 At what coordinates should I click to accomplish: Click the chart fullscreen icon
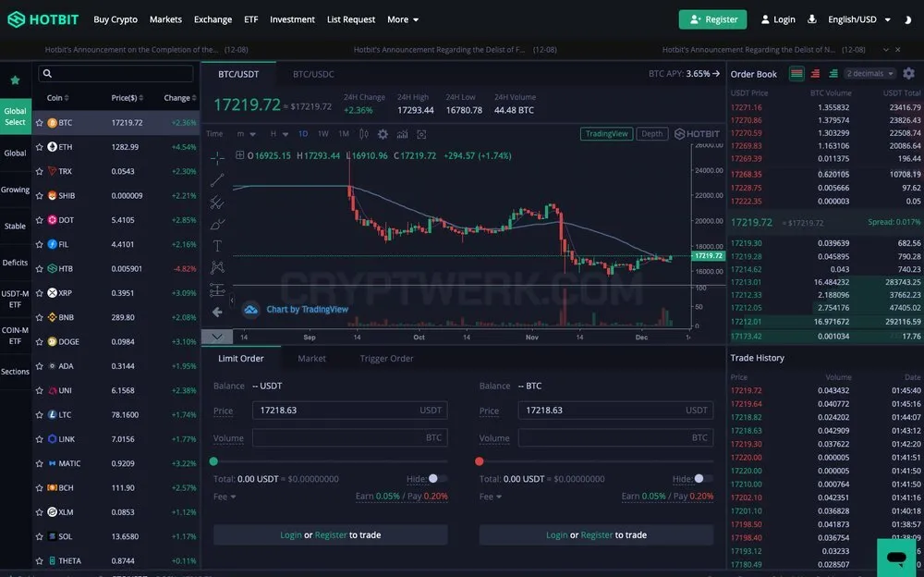422,134
